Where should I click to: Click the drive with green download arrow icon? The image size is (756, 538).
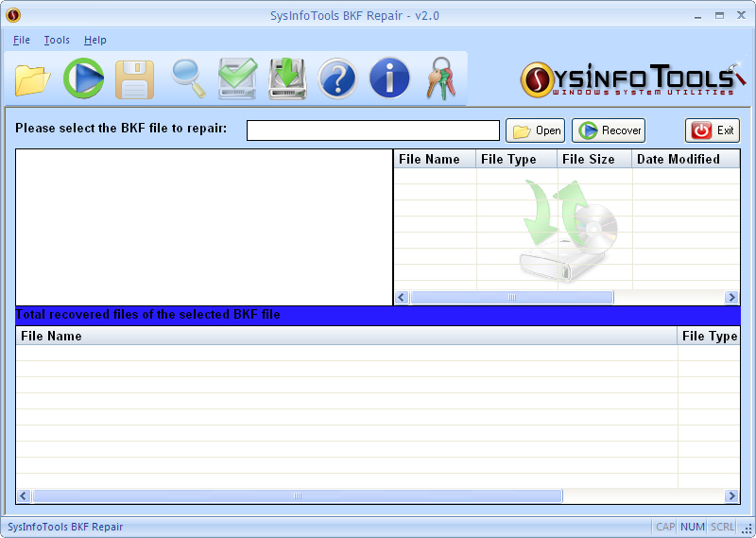point(288,78)
